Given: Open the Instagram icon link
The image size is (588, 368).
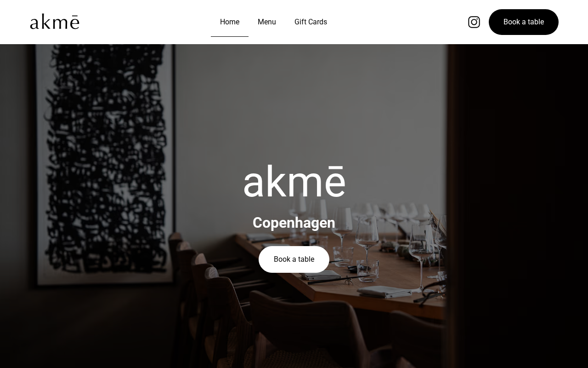Looking at the screenshot, I should (x=474, y=22).
